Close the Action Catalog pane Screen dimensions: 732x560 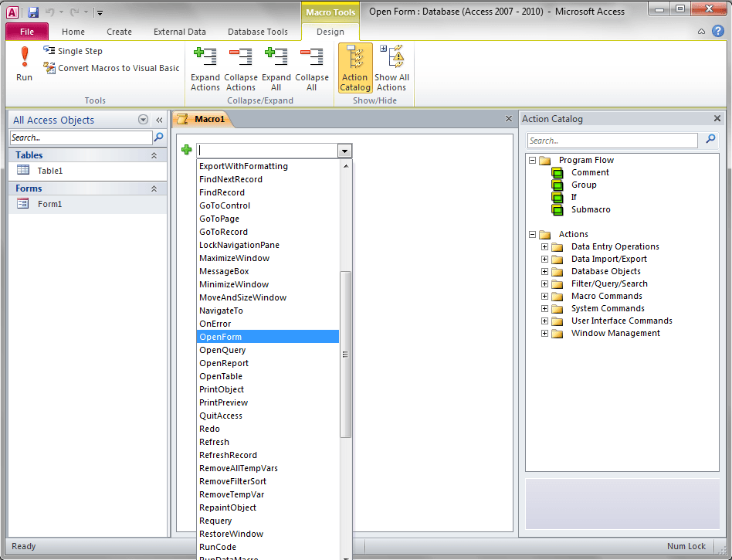pyautogui.click(x=717, y=119)
